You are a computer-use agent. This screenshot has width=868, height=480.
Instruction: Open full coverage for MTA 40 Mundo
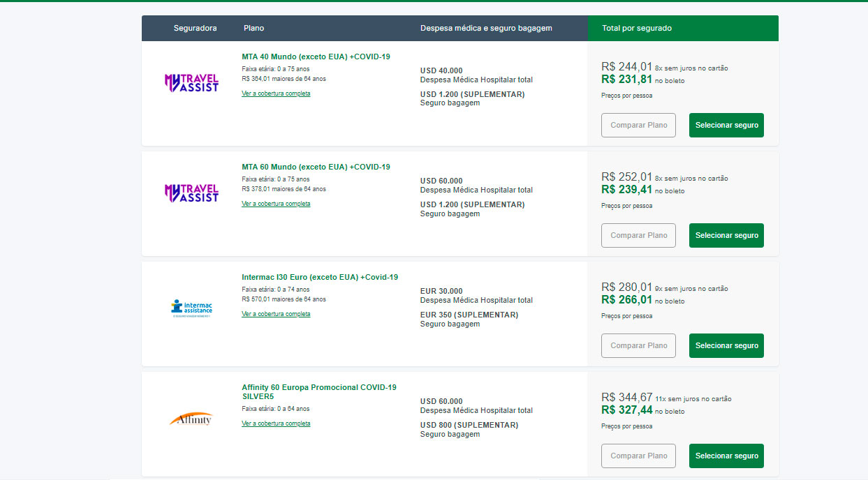pos(276,93)
